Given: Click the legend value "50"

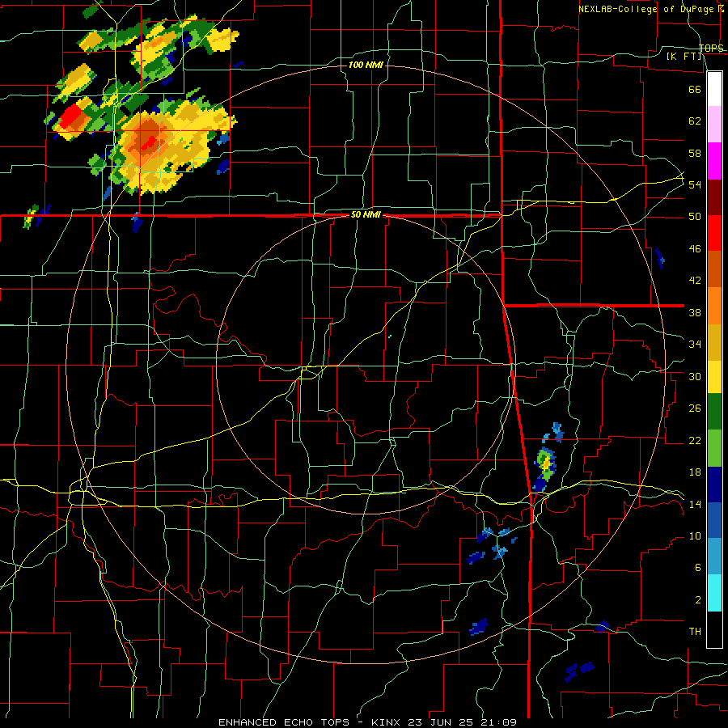Looking at the screenshot, I should pos(695,217).
